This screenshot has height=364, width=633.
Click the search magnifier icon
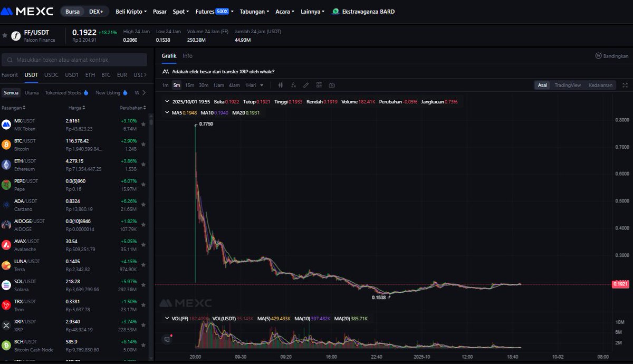11,60
